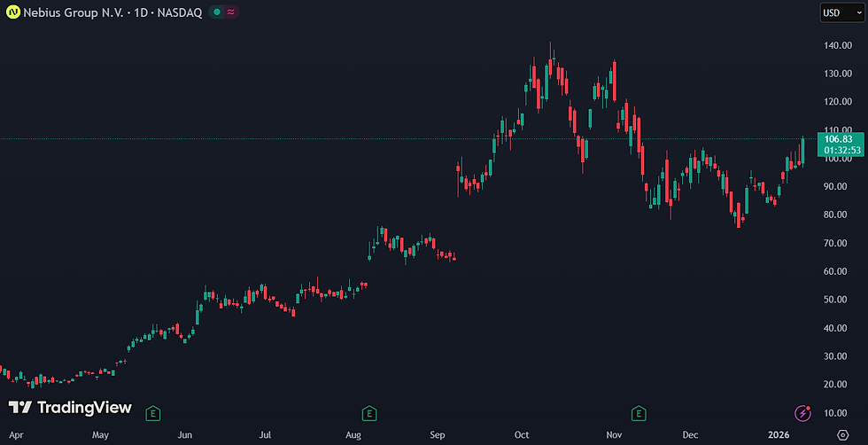Click the pink approximate-sign data indicator

[230, 12]
